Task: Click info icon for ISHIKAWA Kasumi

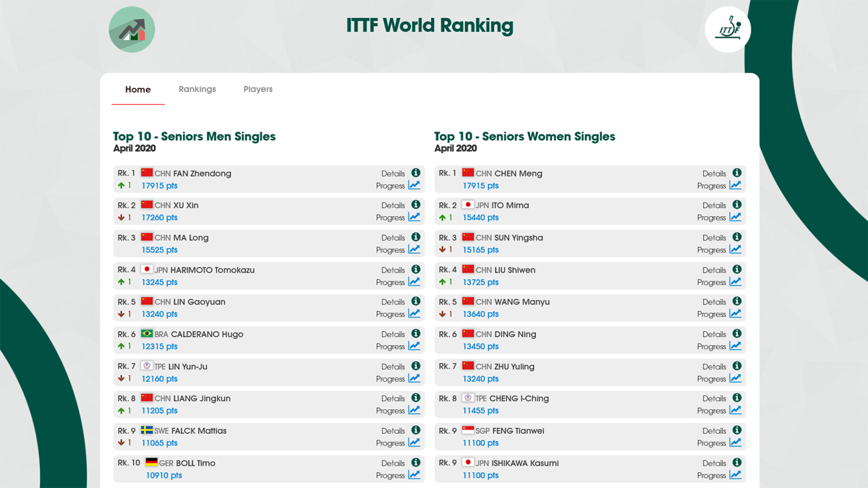Action: tap(737, 463)
